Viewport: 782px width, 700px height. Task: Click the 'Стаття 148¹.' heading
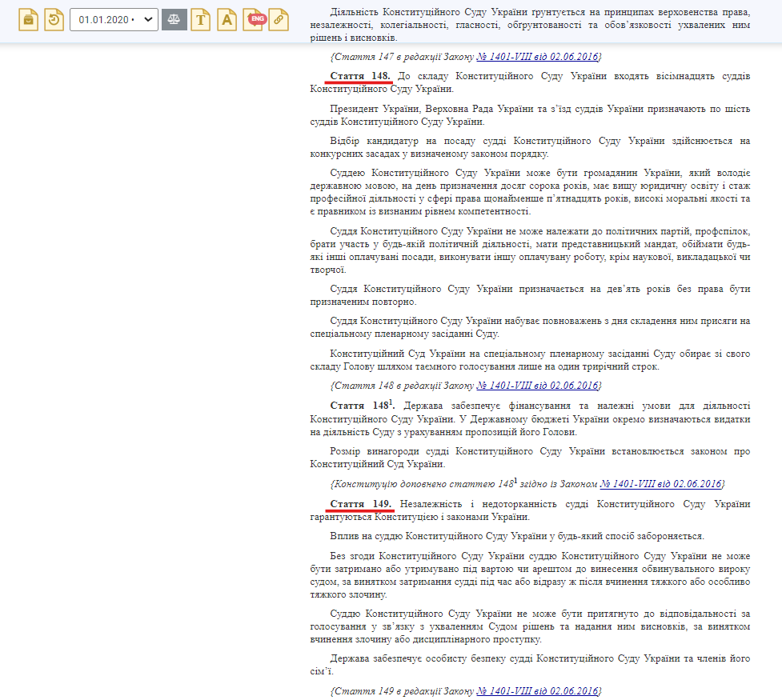[x=362, y=405]
